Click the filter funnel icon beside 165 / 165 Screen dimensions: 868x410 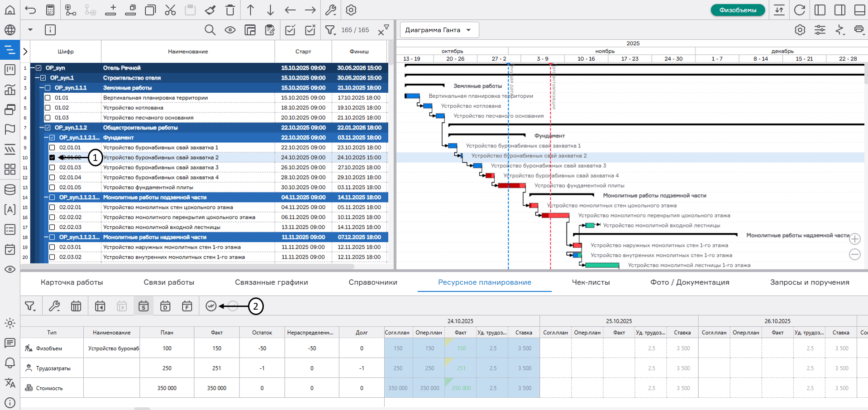[x=330, y=30]
